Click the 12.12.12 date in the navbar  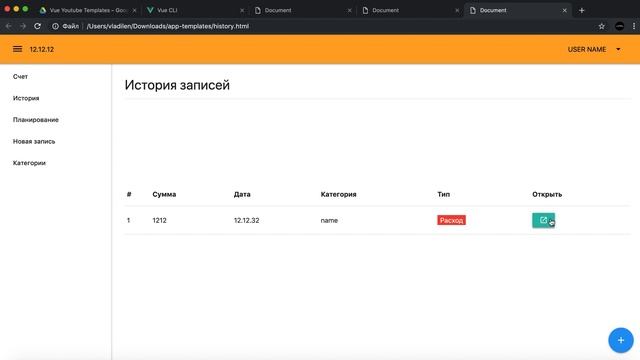pyautogui.click(x=42, y=49)
